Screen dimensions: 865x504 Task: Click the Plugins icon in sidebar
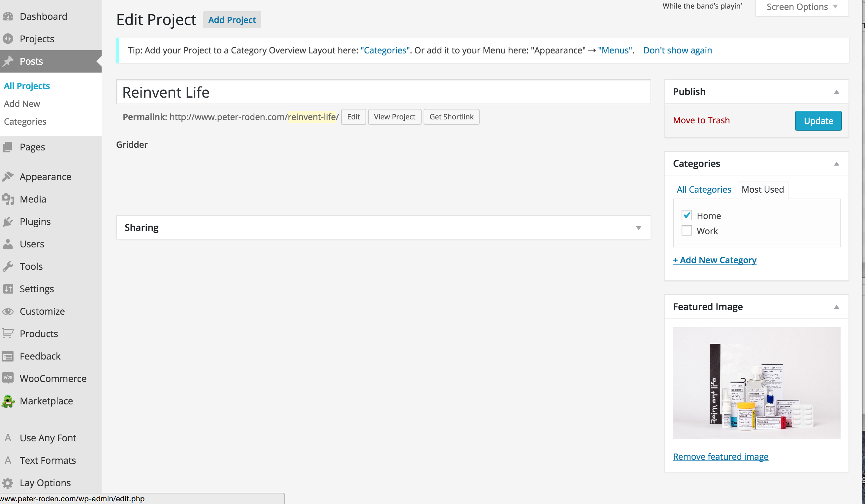(x=8, y=221)
